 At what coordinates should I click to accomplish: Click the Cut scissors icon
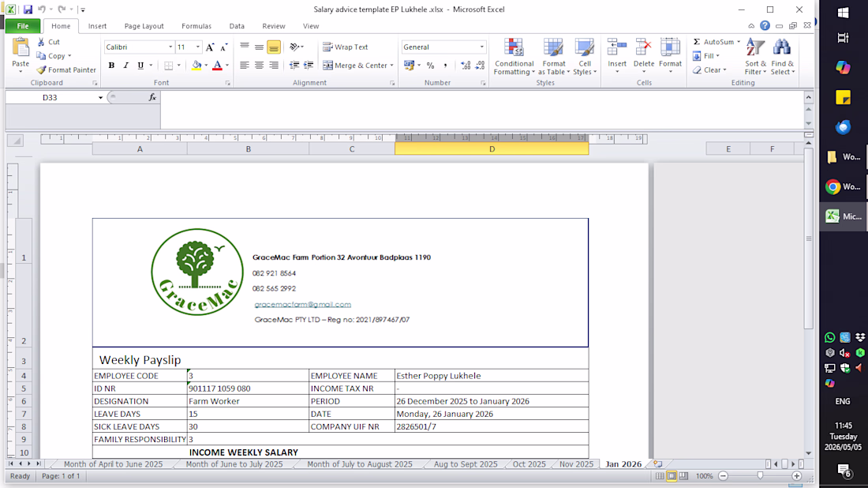41,42
